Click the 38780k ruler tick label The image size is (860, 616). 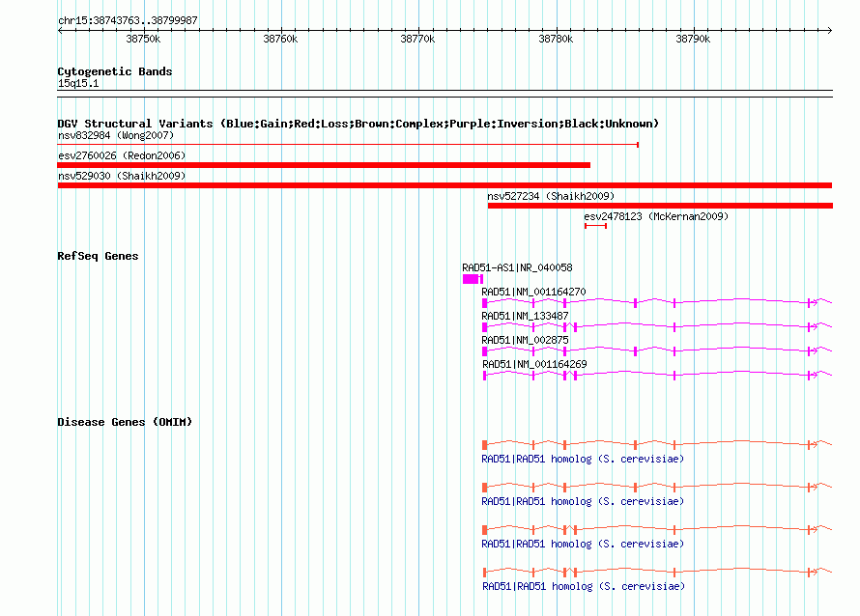556,39
